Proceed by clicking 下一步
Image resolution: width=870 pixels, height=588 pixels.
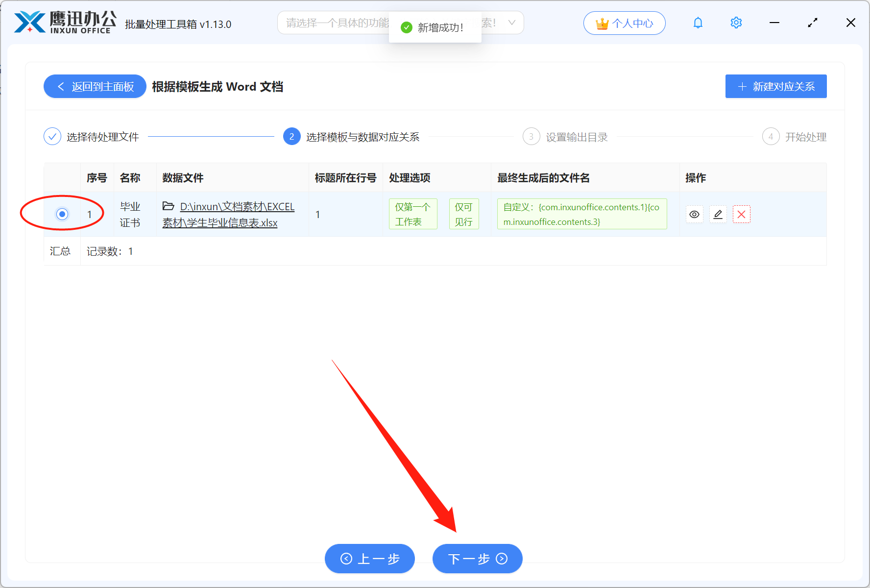pos(477,559)
